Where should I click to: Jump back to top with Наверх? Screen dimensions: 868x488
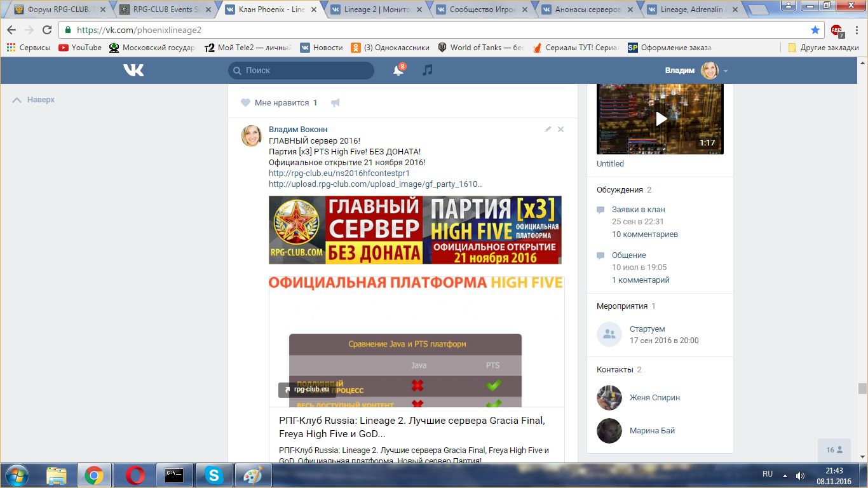coord(34,100)
